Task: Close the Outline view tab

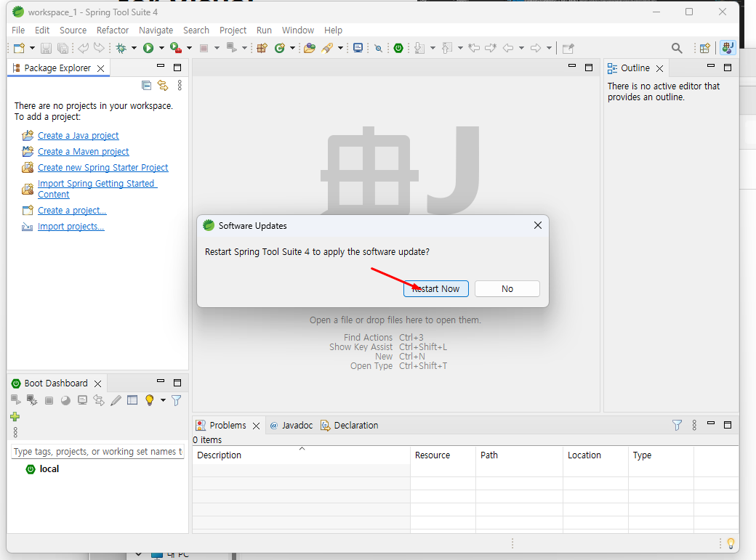Action: (659, 68)
